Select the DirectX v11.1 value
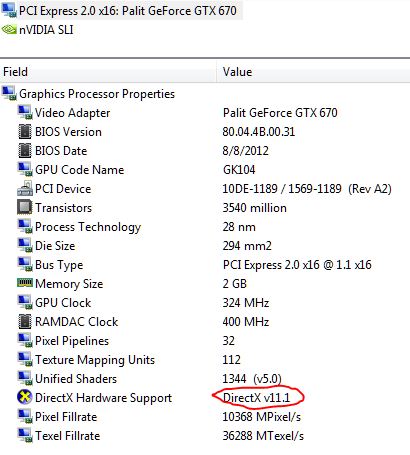 click(256, 398)
